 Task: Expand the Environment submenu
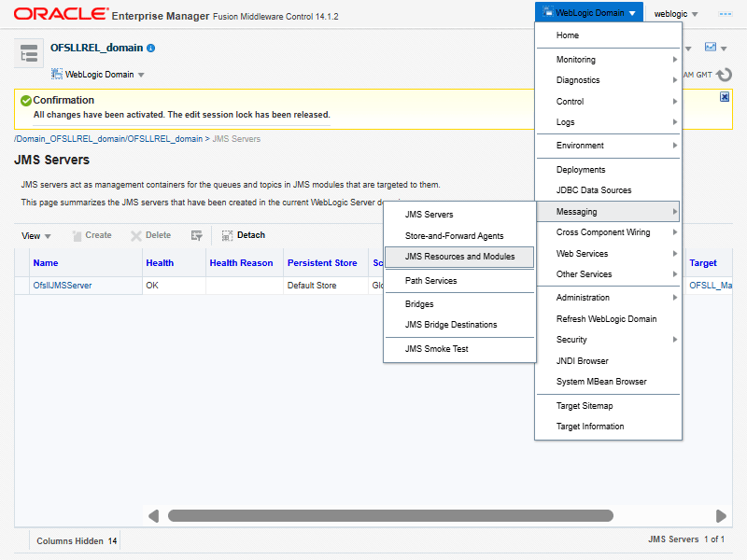(x=608, y=146)
